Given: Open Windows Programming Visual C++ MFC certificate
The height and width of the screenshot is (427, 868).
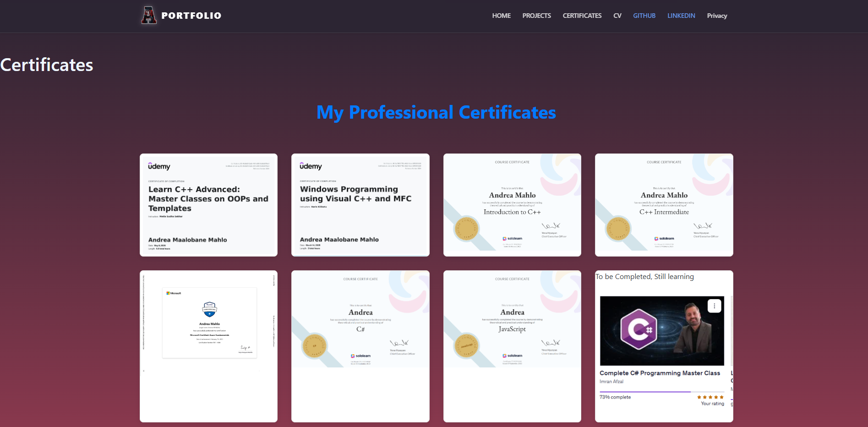Looking at the screenshot, I should [x=360, y=205].
